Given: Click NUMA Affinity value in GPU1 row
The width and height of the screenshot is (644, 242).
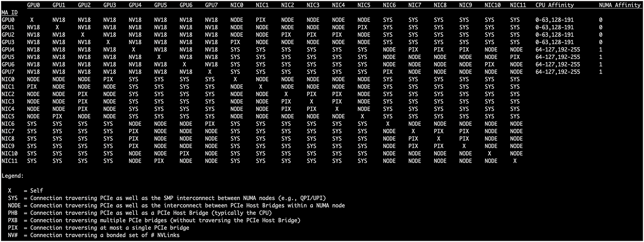Looking at the screenshot, I should [601, 27].
